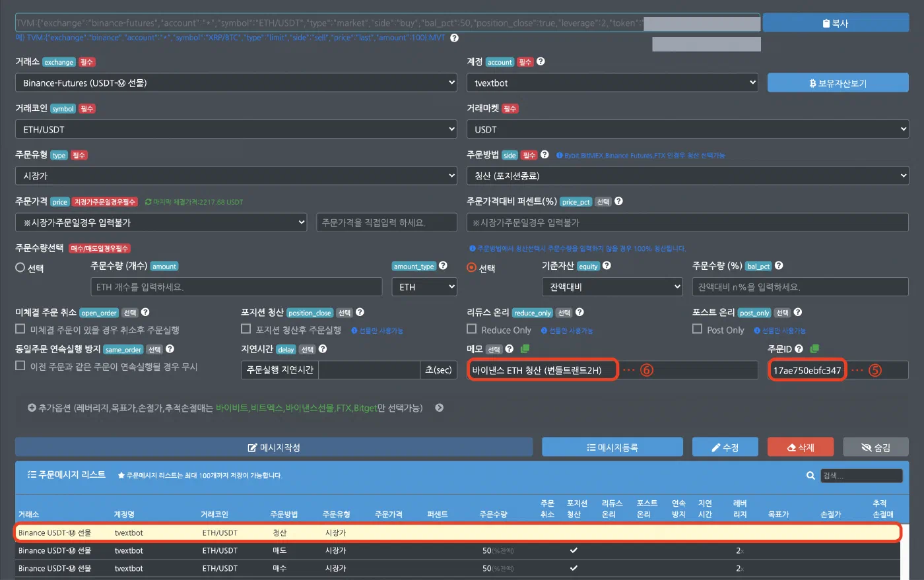
Task: Open help icon next to price_pct label
Action: [618, 201]
